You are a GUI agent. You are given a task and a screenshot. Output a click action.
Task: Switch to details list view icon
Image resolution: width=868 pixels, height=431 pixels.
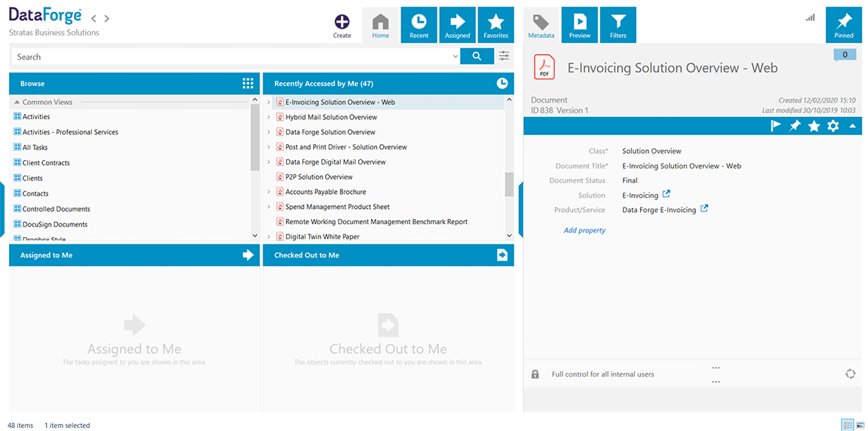pyautogui.click(x=848, y=425)
